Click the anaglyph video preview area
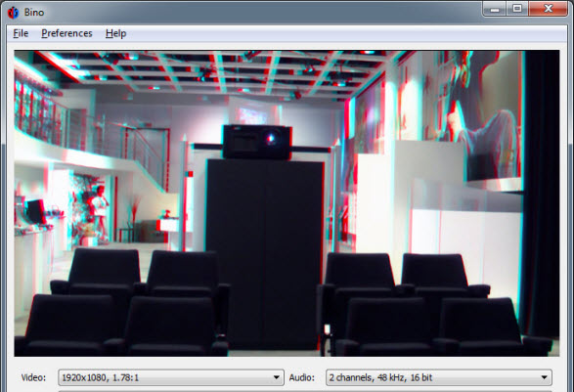 click(x=287, y=203)
